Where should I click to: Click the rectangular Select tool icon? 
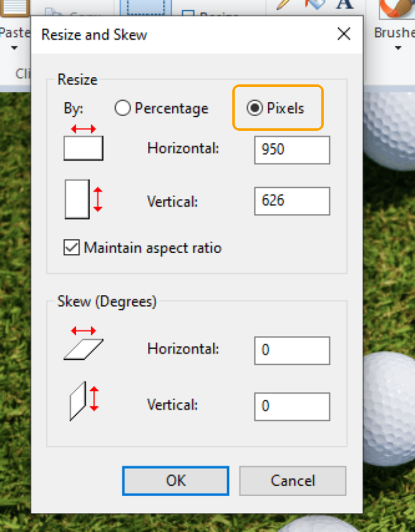coord(146,8)
